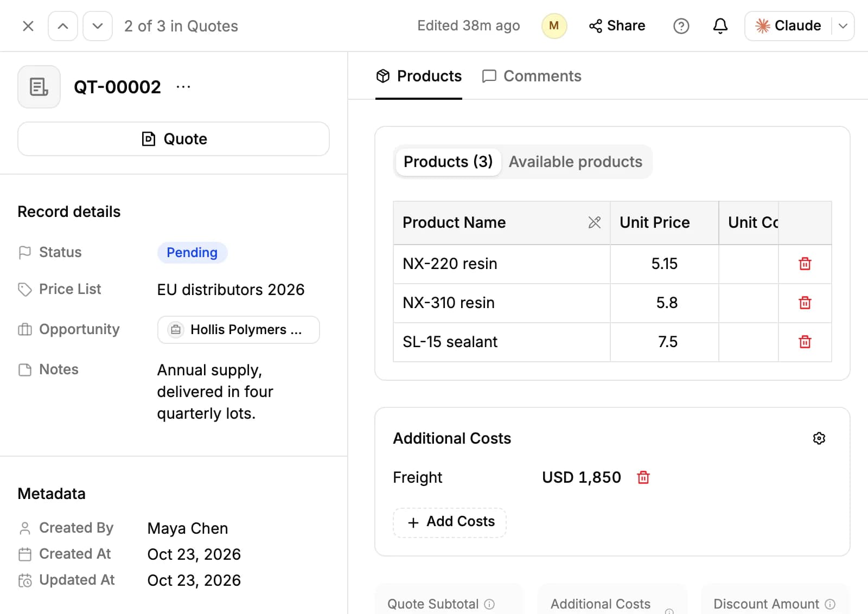The width and height of the screenshot is (868, 614).
Task: Edit the Annual supply notes text
Action: pos(215,392)
